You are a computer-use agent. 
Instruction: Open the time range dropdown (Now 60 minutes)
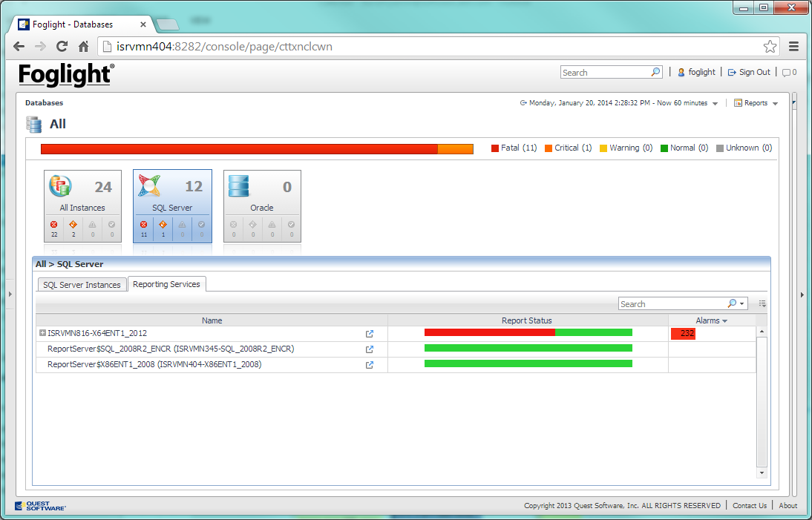(716, 104)
